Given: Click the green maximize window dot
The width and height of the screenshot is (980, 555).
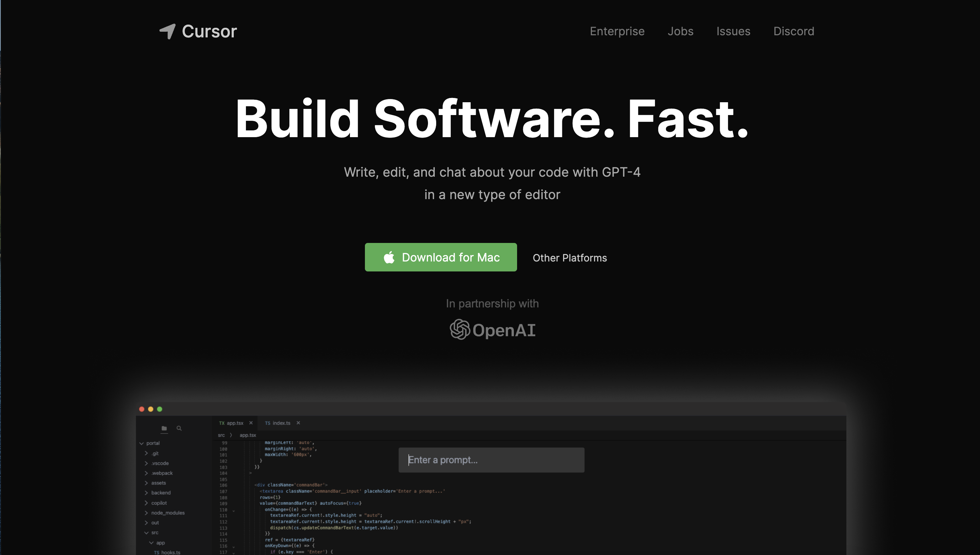Looking at the screenshot, I should tap(160, 409).
